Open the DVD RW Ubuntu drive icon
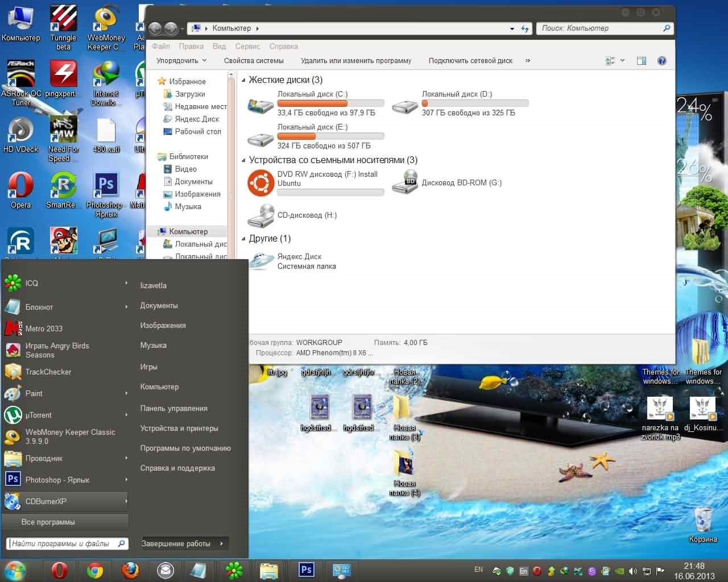The image size is (728, 582). [x=261, y=183]
